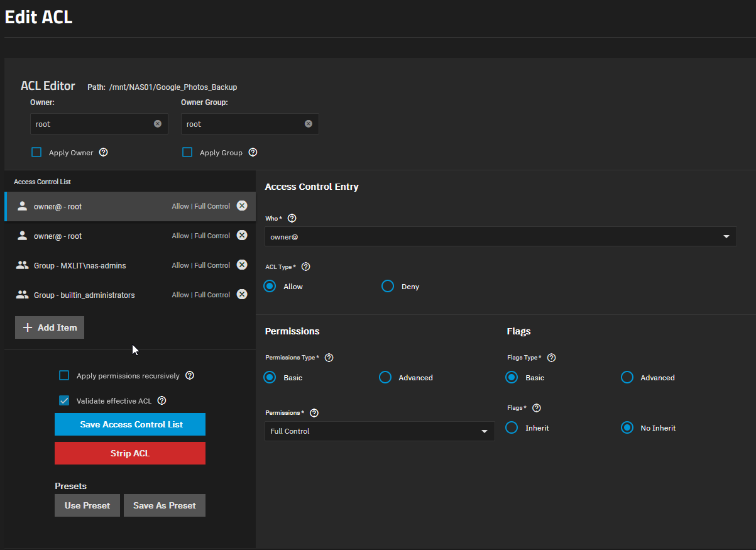The width and height of the screenshot is (756, 550).
Task: Open help for Apply Owner
Action: click(104, 152)
